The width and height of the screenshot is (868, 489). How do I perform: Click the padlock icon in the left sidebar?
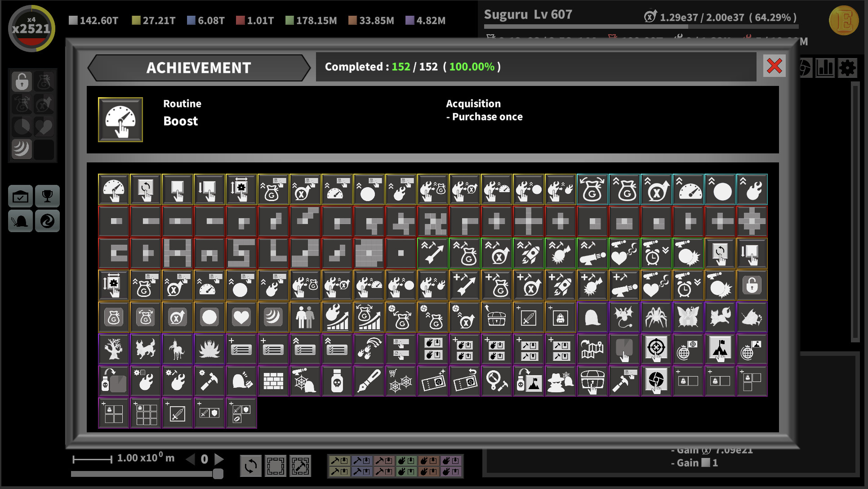click(x=21, y=82)
